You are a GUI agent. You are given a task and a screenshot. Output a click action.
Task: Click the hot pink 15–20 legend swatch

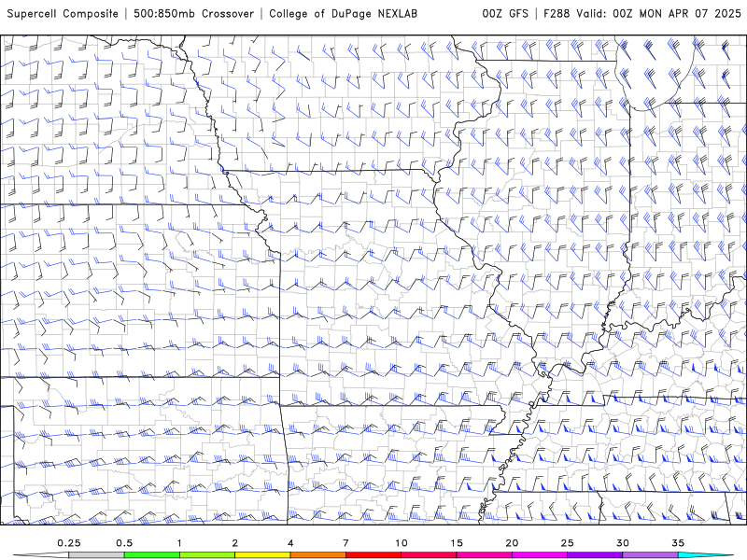pyautogui.click(x=484, y=555)
